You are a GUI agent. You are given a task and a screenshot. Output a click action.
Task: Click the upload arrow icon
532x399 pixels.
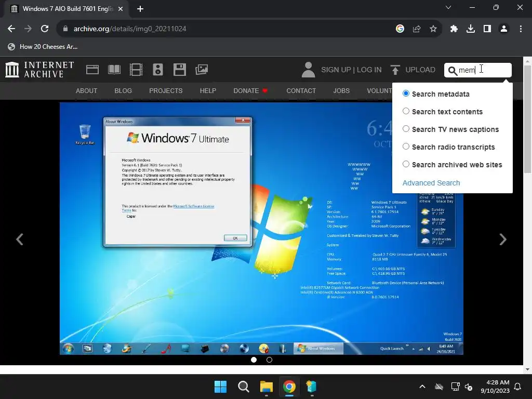click(395, 70)
